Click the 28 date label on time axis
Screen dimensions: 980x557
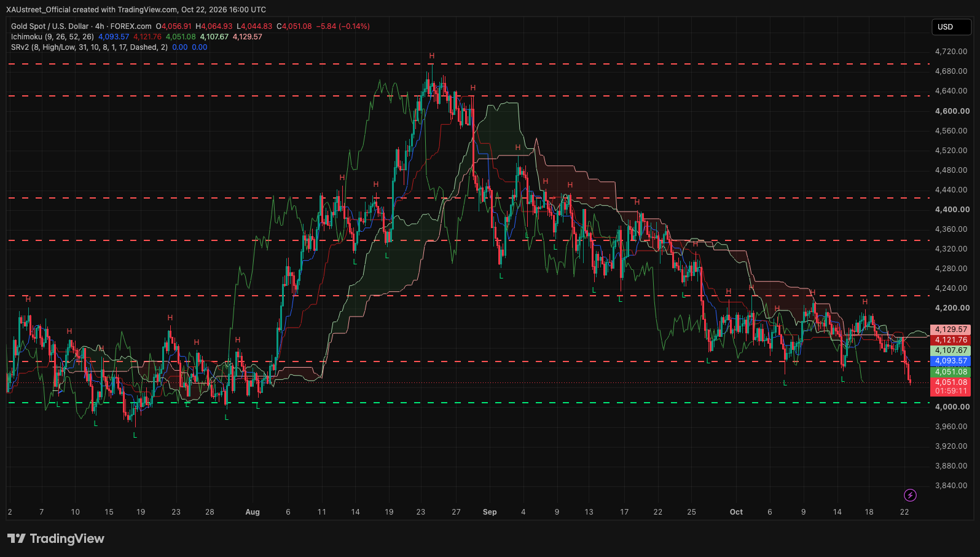(210, 512)
